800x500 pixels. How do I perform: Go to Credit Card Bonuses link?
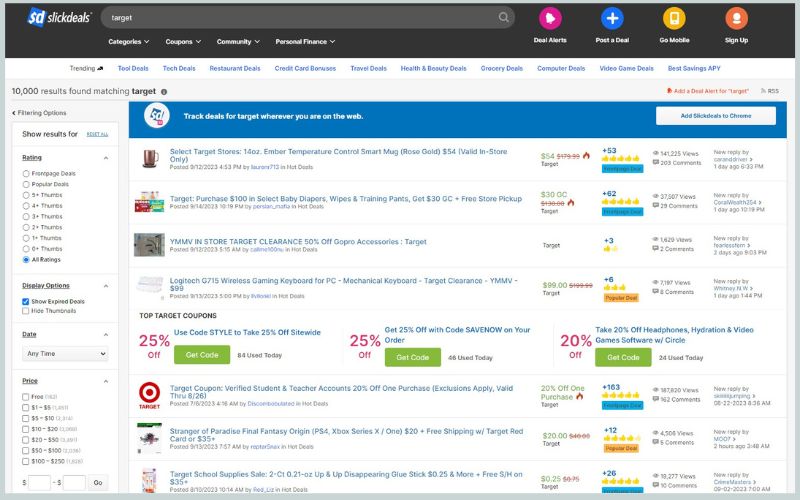(305, 68)
